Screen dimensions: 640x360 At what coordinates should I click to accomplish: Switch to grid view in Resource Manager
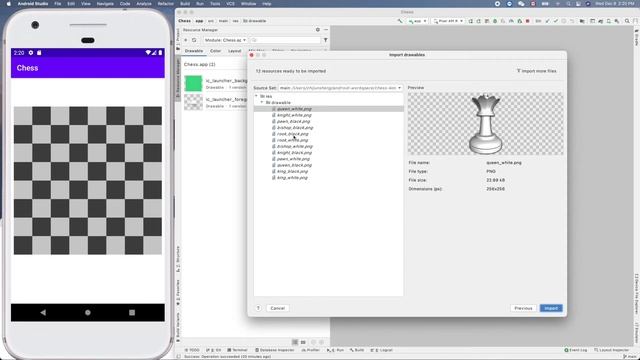(303, 342)
